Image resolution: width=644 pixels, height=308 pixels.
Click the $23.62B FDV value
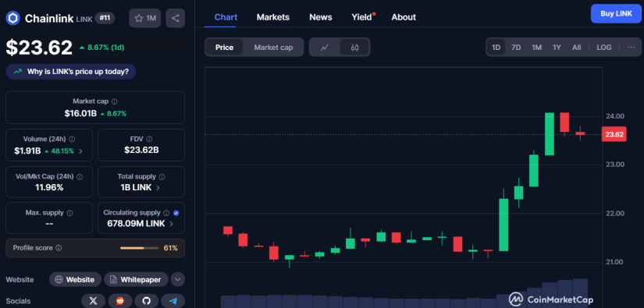141,150
